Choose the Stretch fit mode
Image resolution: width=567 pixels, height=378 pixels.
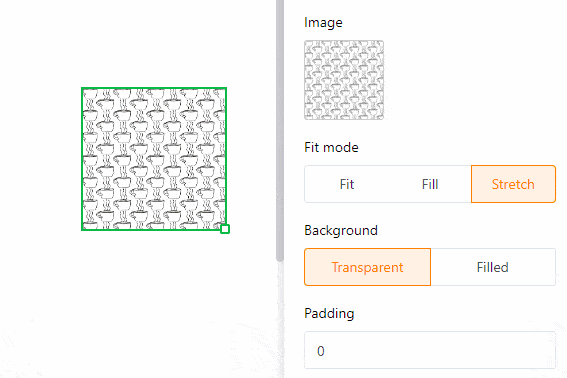[x=513, y=184]
